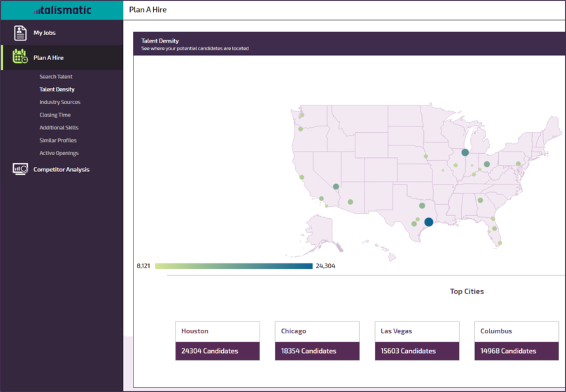Click the Plan A Hire calendar icon
The height and width of the screenshot is (392, 566).
coord(20,58)
